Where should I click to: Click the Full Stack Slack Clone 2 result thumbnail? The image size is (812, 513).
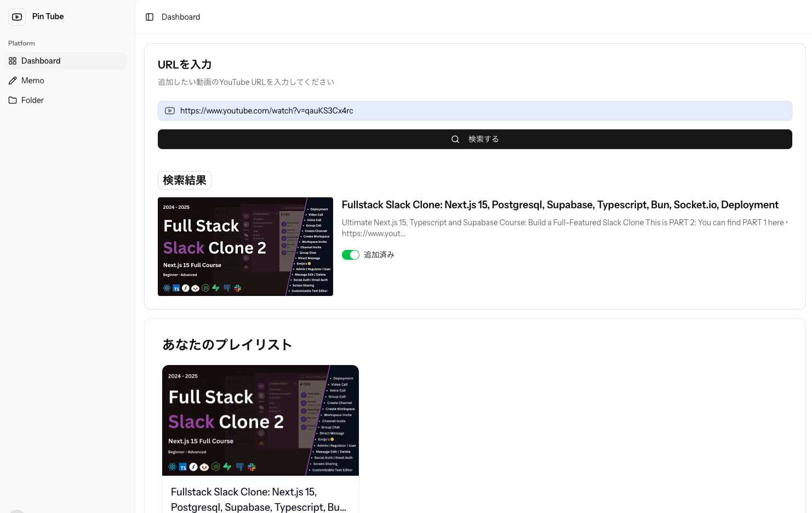click(x=245, y=246)
